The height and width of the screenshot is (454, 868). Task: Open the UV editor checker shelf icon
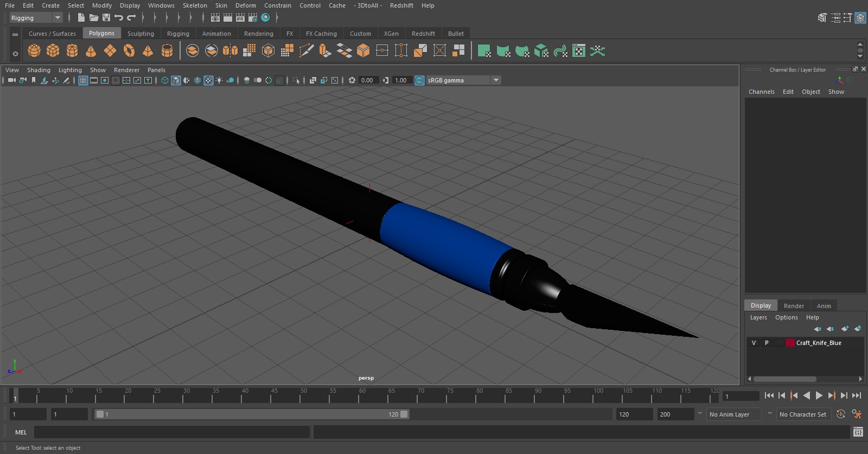(x=579, y=51)
